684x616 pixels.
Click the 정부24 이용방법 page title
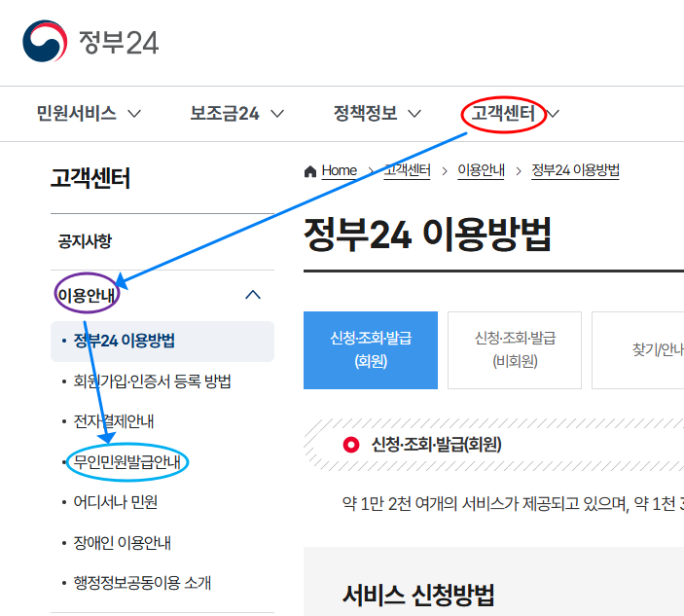click(427, 236)
